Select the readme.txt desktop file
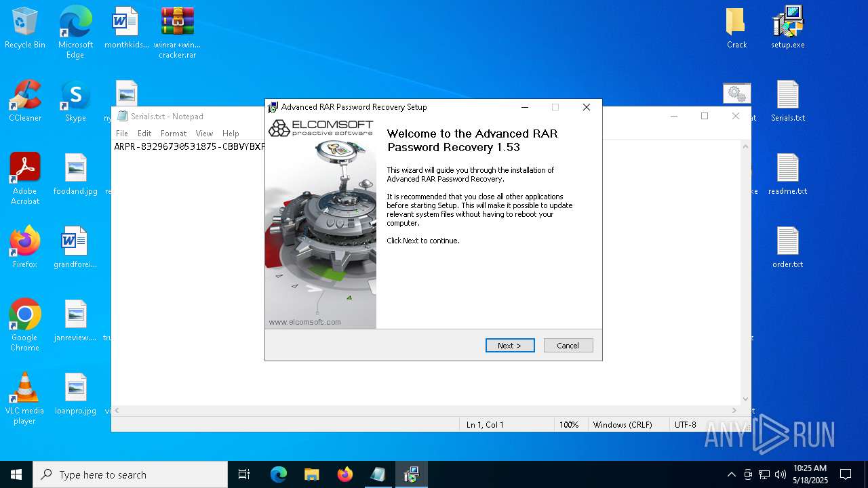868x488 pixels. tap(787, 174)
